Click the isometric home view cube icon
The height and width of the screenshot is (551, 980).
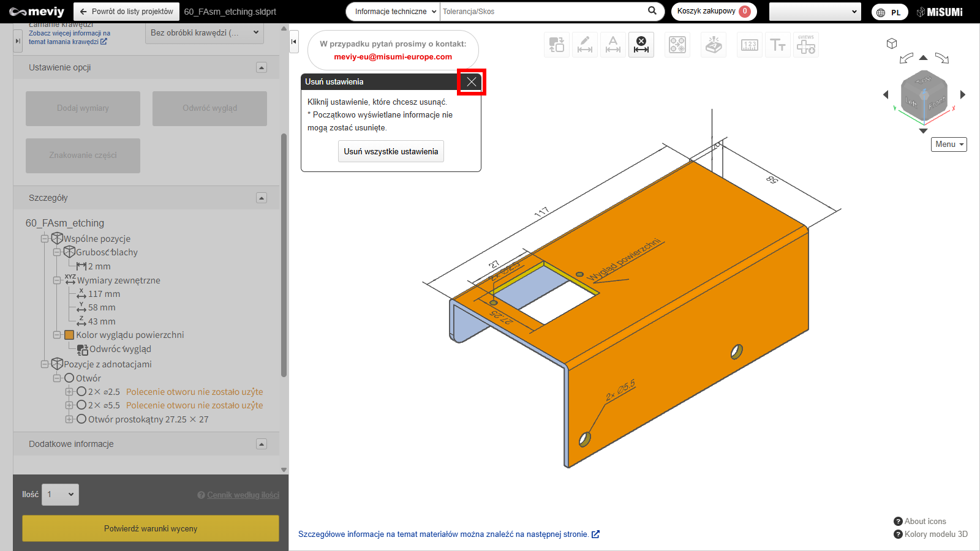coord(892,43)
